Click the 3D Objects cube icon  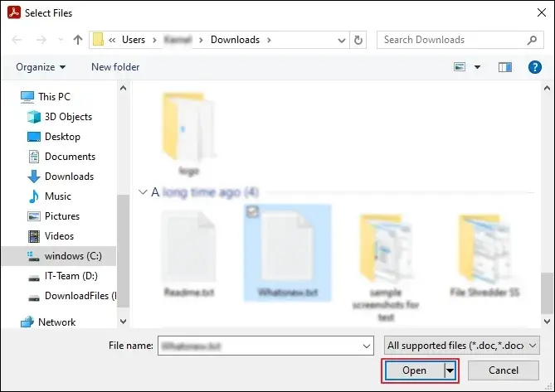point(34,117)
